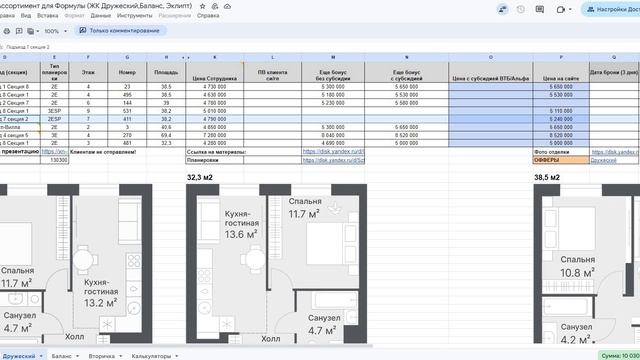640x360 pixels.
Task: Open the Инструменты menu
Action: tap(134, 16)
